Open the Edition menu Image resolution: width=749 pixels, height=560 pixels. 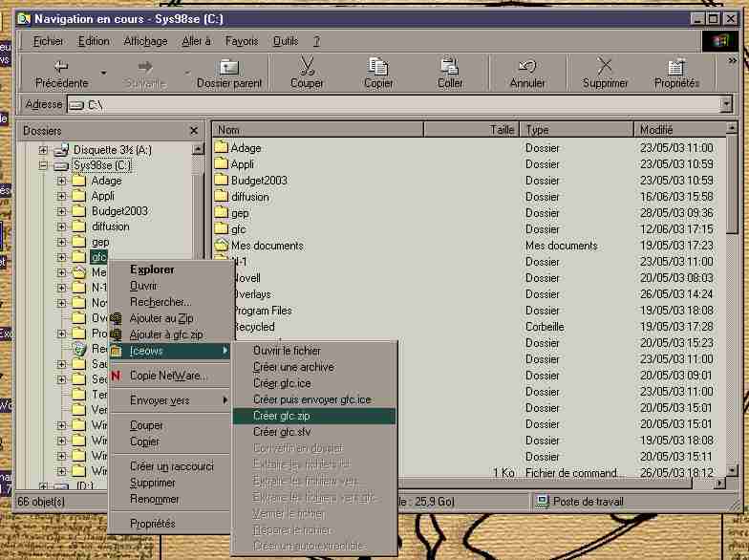[94, 41]
